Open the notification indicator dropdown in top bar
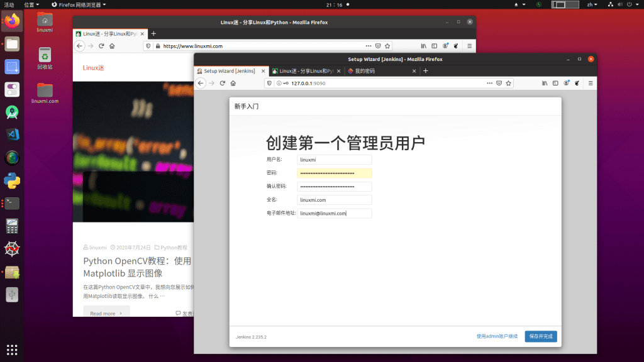The height and width of the screenshot is (362, 644). tap(519, 4)
